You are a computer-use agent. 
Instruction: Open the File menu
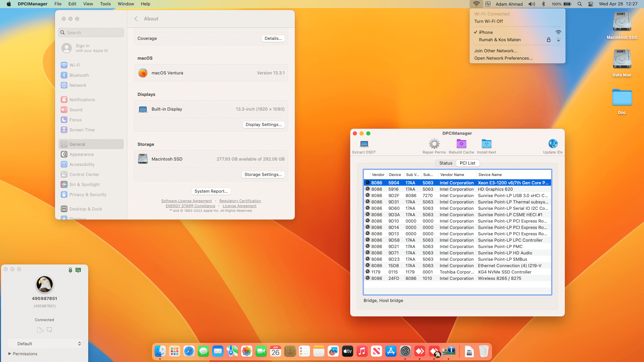(x=58, y=4)
